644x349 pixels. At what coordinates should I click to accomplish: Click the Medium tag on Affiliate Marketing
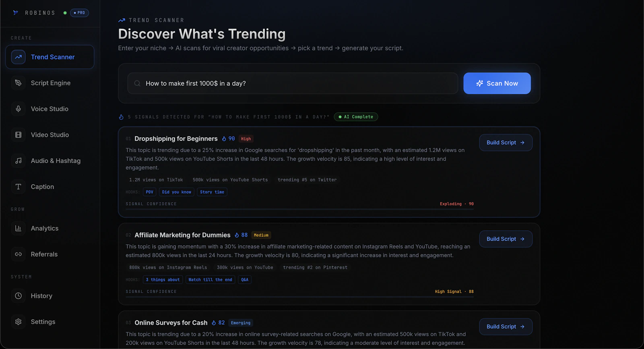tap(261, 235)
